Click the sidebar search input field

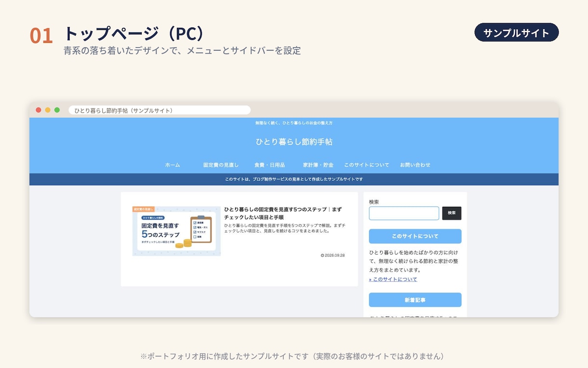[404, 213]
